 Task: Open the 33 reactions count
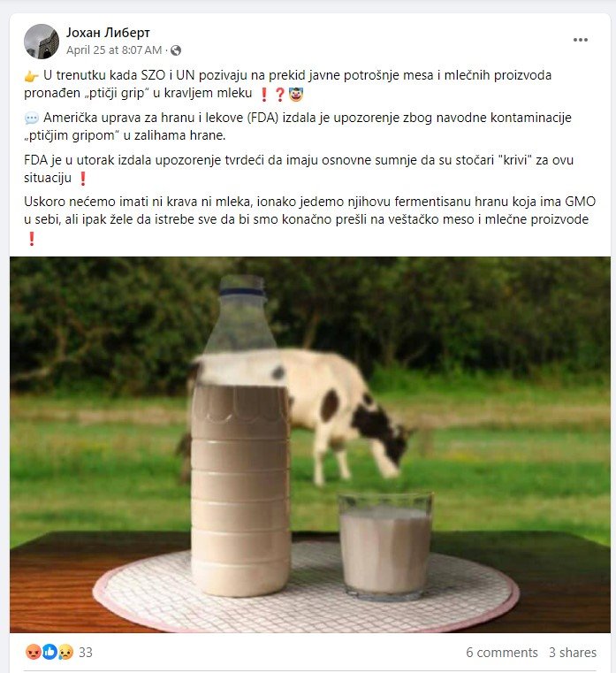(x=86, y=653)
